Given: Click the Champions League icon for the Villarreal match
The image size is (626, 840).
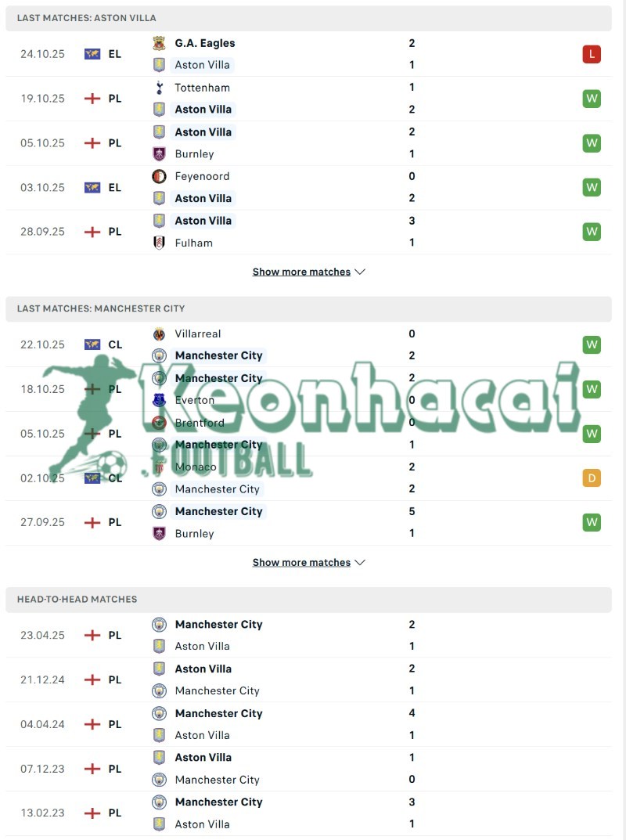Looking at the screenshot, I should (94, 344).
